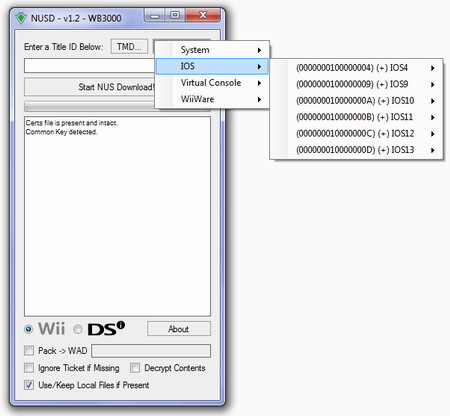Enable the Decrypt Contents checkbox
450x416 pixels.
(135, 368)
